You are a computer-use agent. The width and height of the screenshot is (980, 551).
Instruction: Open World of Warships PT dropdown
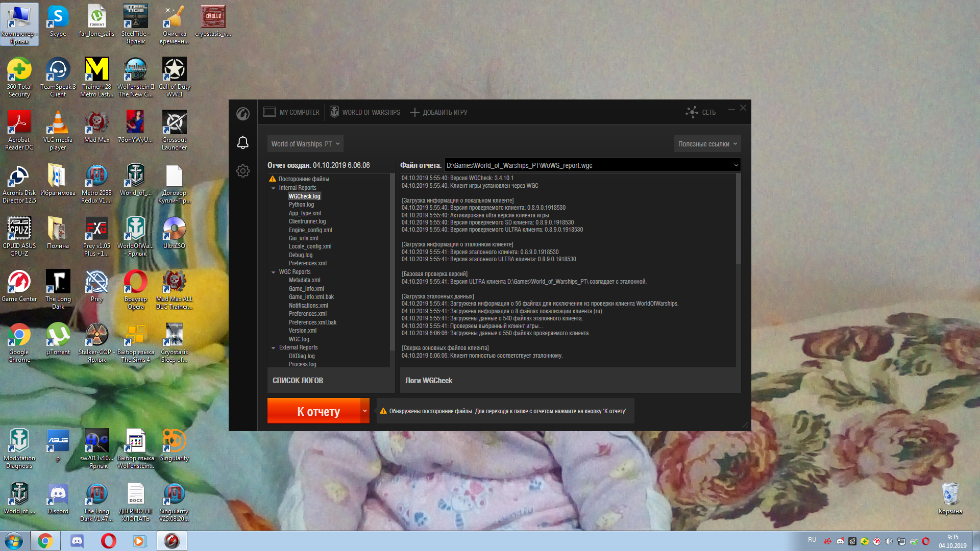305,144
